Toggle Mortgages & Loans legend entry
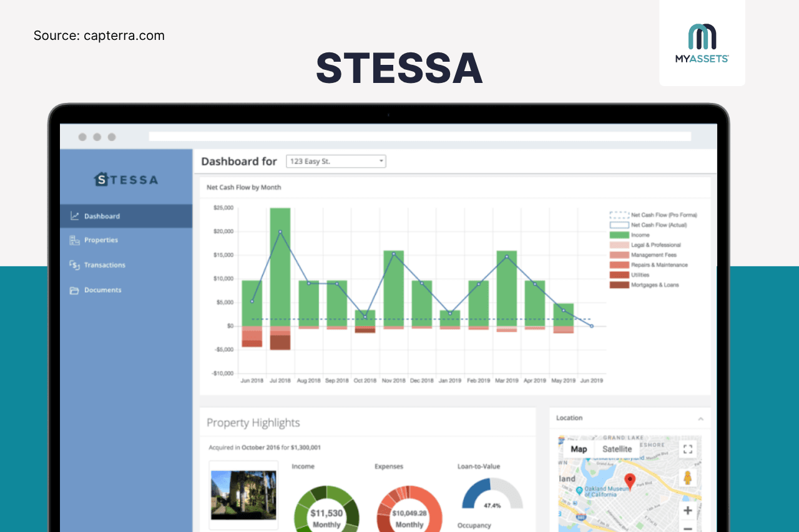This screenshot has height=532, width=799. click(x=644, y=285)
